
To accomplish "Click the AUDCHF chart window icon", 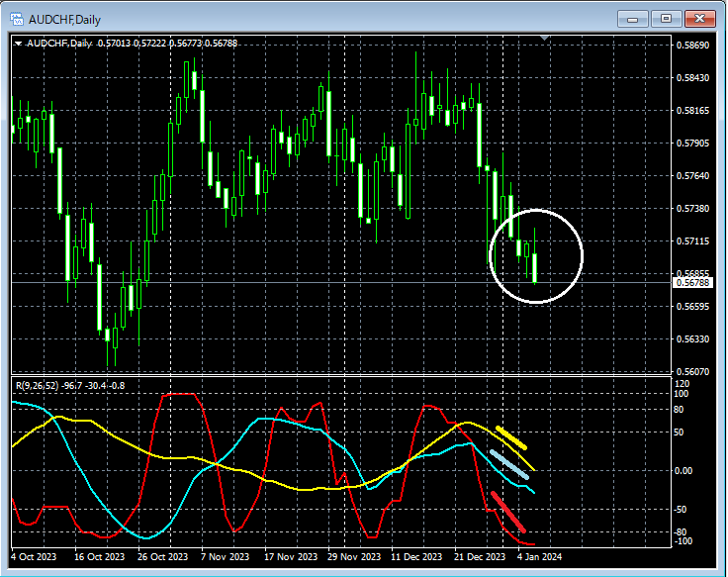I will (17, 20).
